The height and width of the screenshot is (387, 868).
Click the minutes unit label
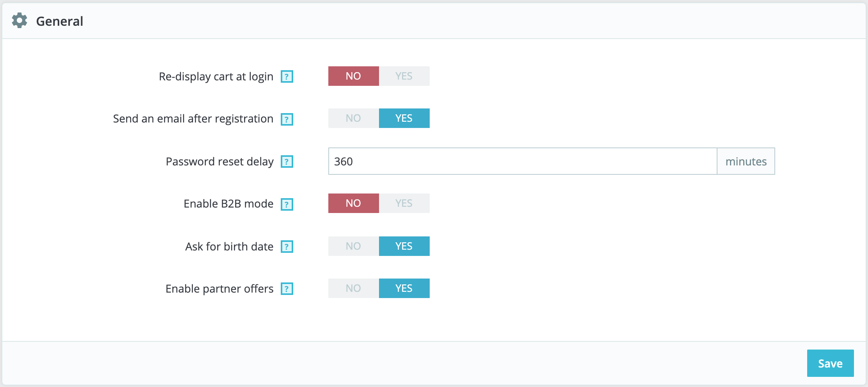(745, 161)
